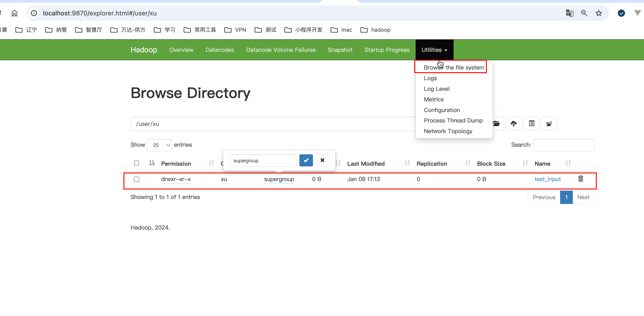
Task: Click the parent directory arrow-folder icon
Action: coord(549,124)
